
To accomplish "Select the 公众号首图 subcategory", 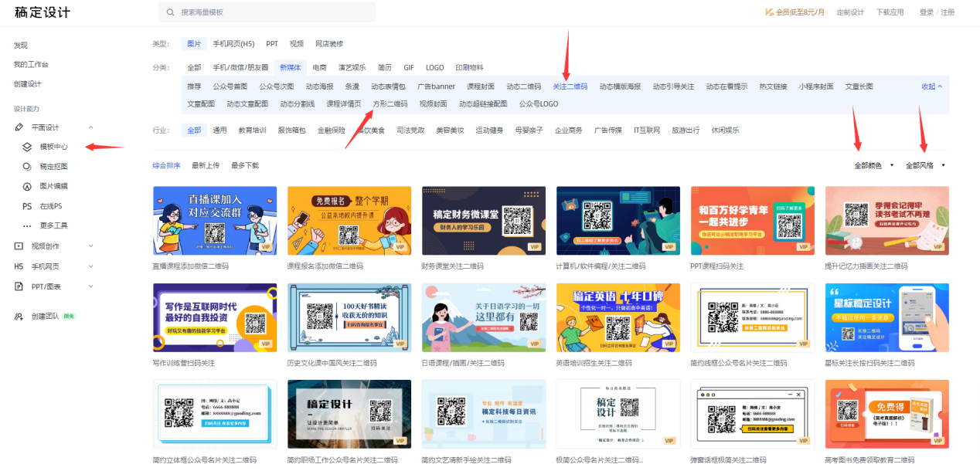I will pos(230,86).
